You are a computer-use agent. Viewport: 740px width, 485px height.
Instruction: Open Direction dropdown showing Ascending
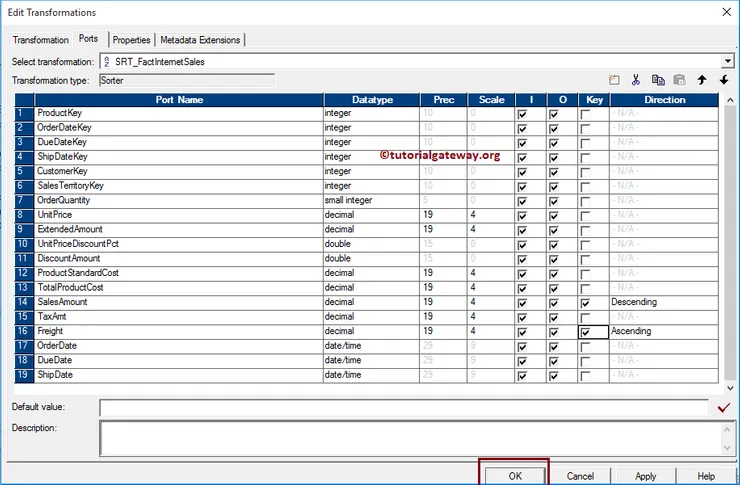pyautogui.click(x=664, y=332)
